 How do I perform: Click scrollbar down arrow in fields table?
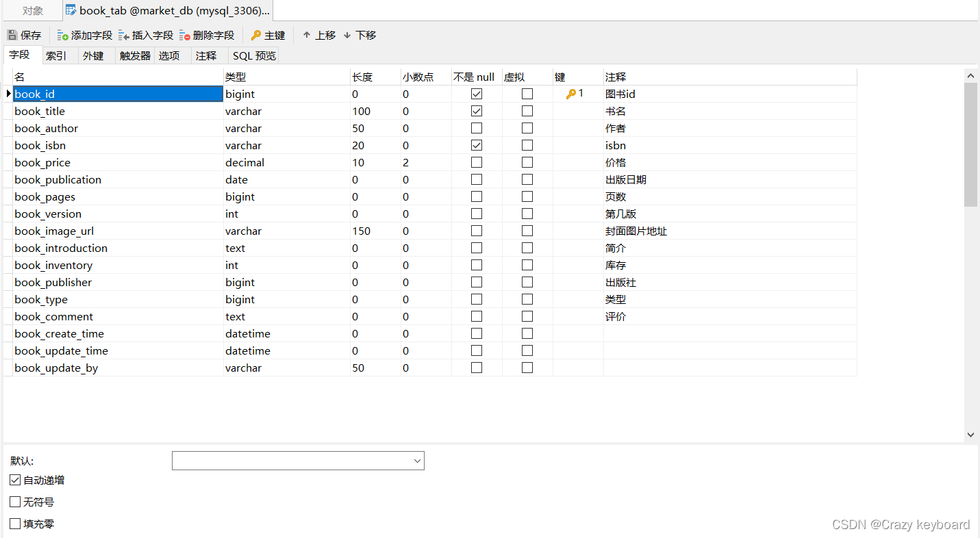tap(970, 435)
